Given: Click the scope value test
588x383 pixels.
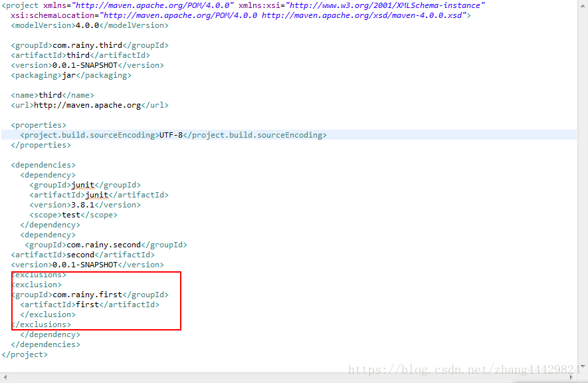Looking at the screenshot, I should (71, 215).
